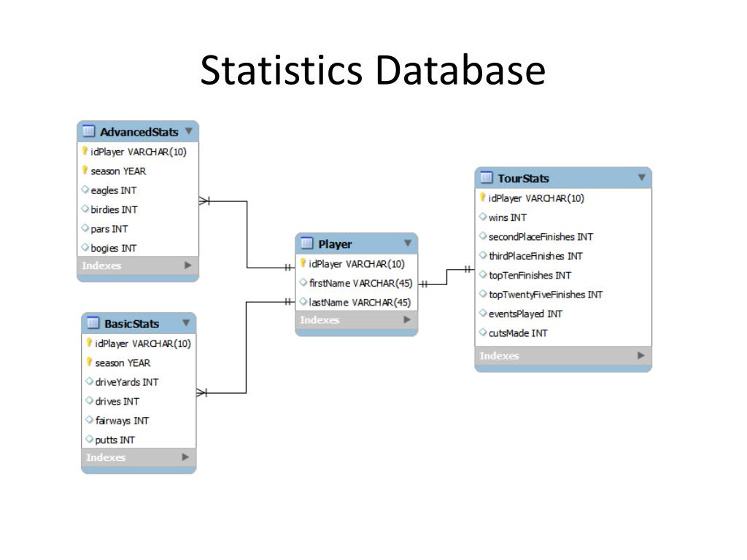Select 'firstName VARCHAR(45)' column text
Image resolution: width=747 pixels, height=560 pixels.
360,284
